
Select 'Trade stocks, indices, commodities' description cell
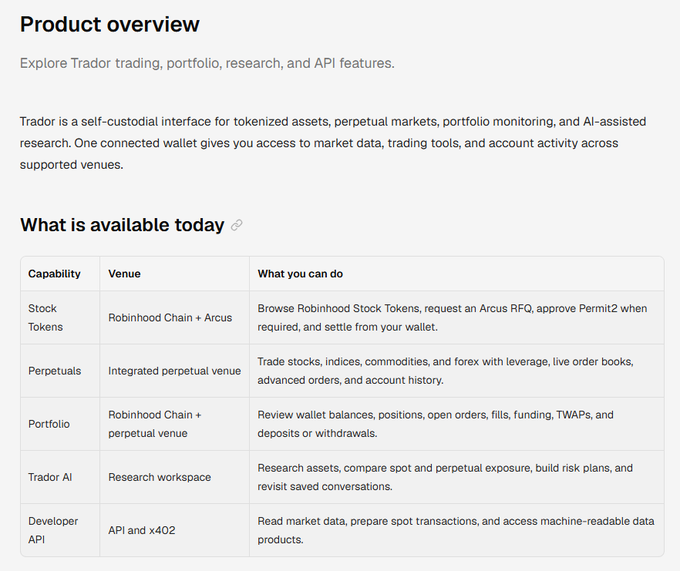click(457, 371)
